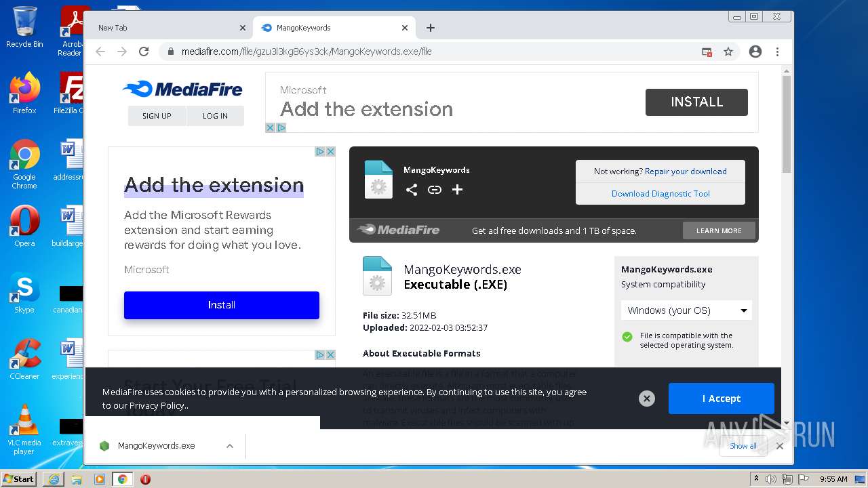
Task: Click the blocked pop-up icon in address bar
Action: coord(707,52)
